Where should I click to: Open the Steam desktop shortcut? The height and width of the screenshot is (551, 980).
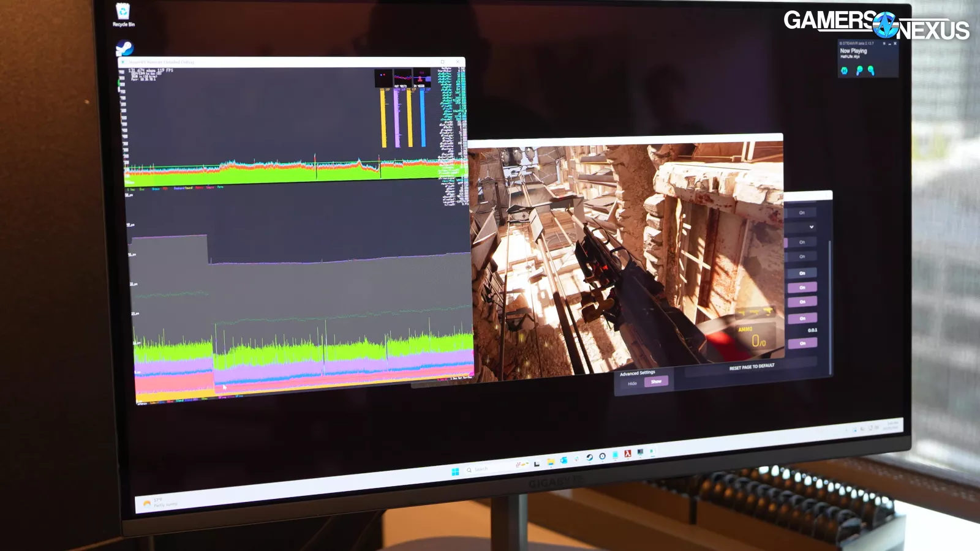tap(124, 48)
